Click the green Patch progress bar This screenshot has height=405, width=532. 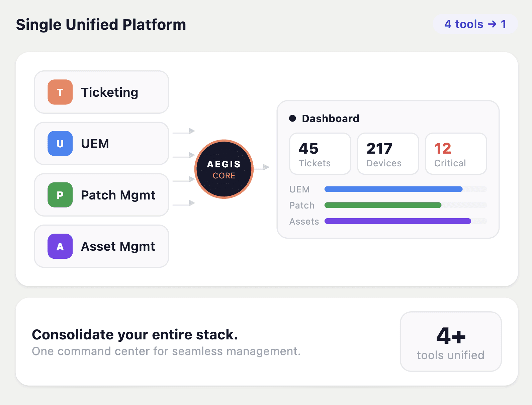pyautogui.click(x=383, y=205)
